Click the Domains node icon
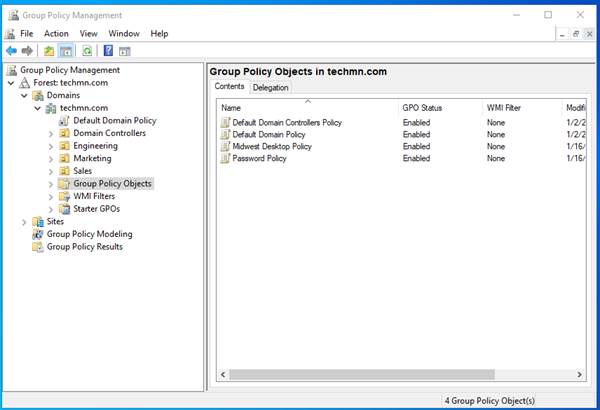 [38, 95]
